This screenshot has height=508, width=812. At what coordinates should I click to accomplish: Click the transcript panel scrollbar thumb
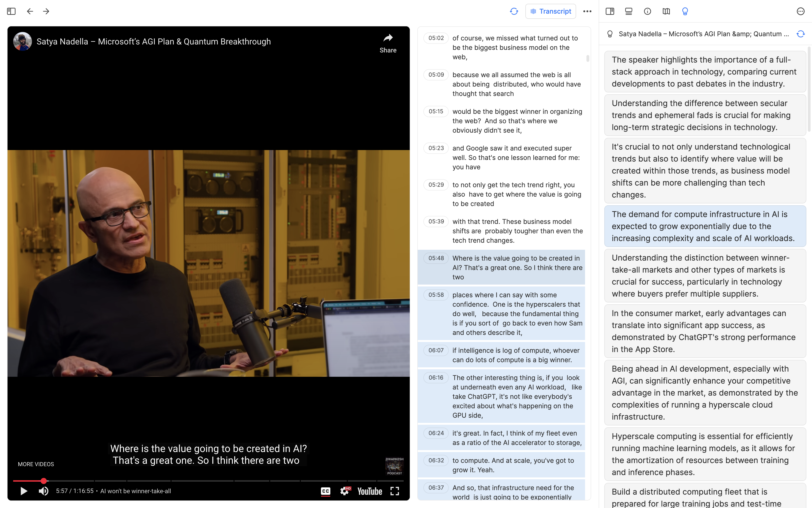tap(588, 59)
